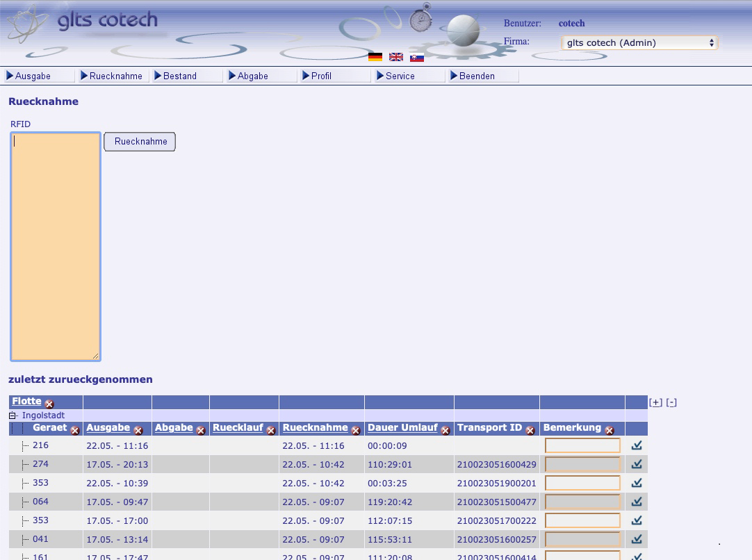Viewport: 752px width, 560px height.
Task: Click checkmark icon in Geraet 274 row
Action: pos(637,464)
